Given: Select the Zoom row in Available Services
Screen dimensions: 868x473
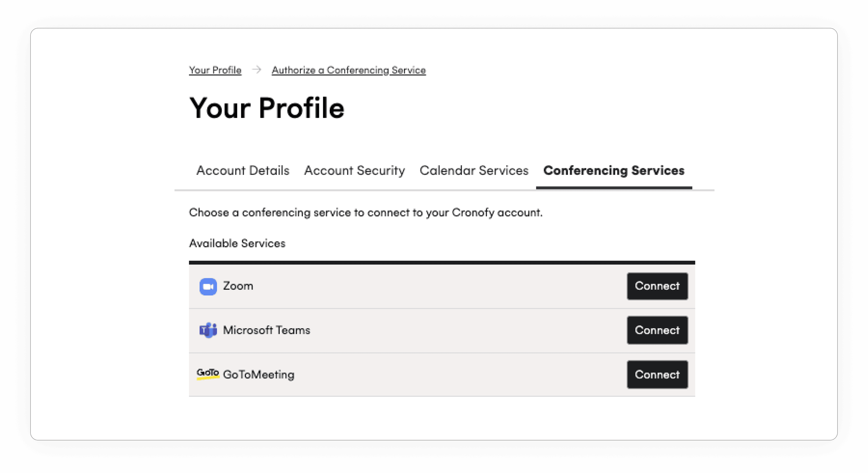Looking at the screenshot, I should click(x=404, y=286).
